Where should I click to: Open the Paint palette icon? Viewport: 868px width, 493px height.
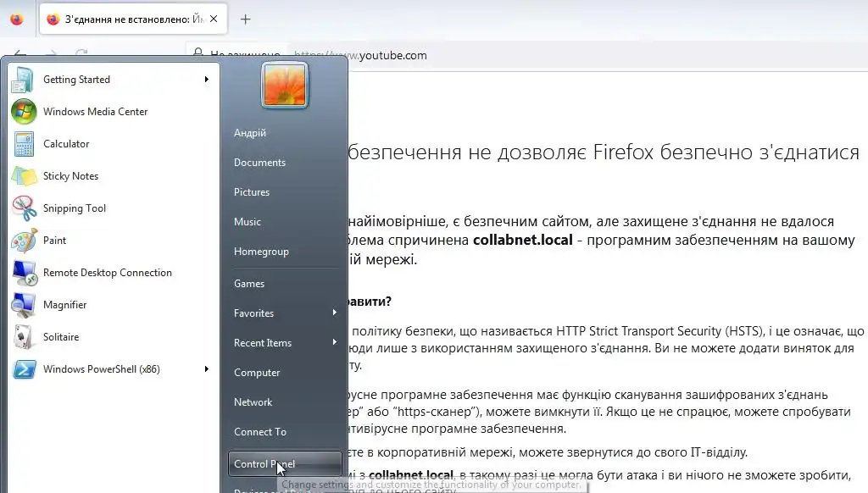tap(25, 241)
